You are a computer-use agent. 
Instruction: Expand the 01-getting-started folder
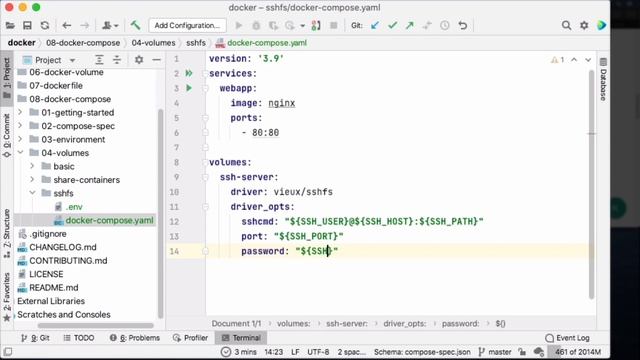[20, 112]
